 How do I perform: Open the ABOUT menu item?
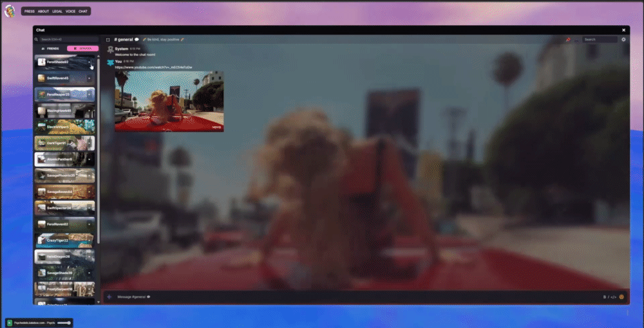[44, 12]
